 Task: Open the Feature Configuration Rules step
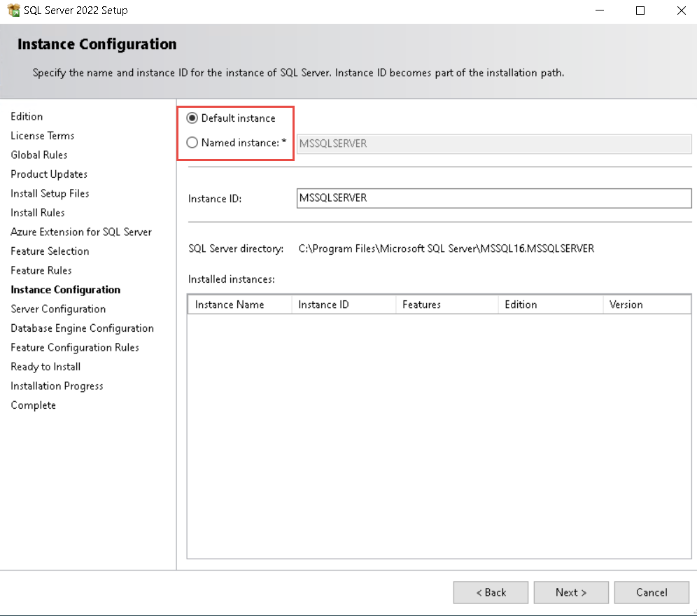pyautogui.click(x=75, y=347)
